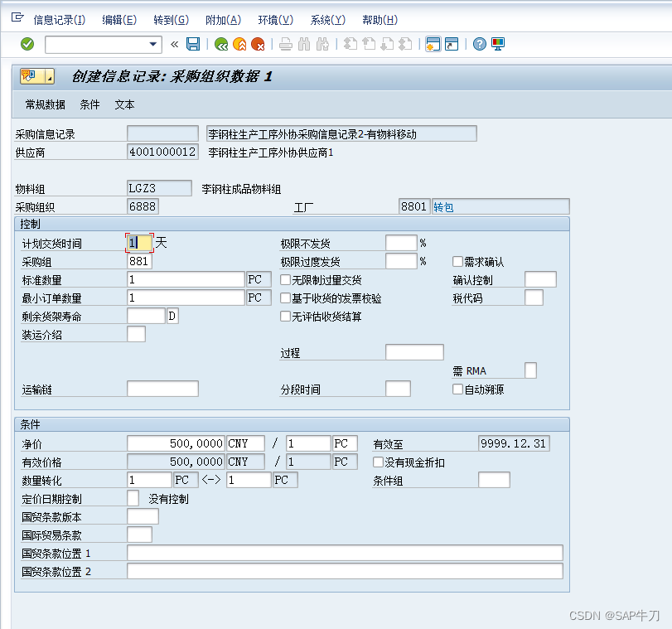Click the 过程 input field
The image size is (672, 629).
415,352
